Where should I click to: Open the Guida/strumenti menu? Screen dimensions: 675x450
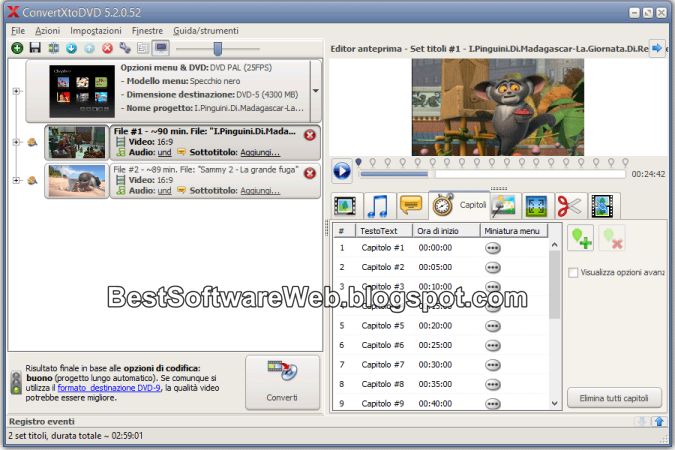point(206,31)
